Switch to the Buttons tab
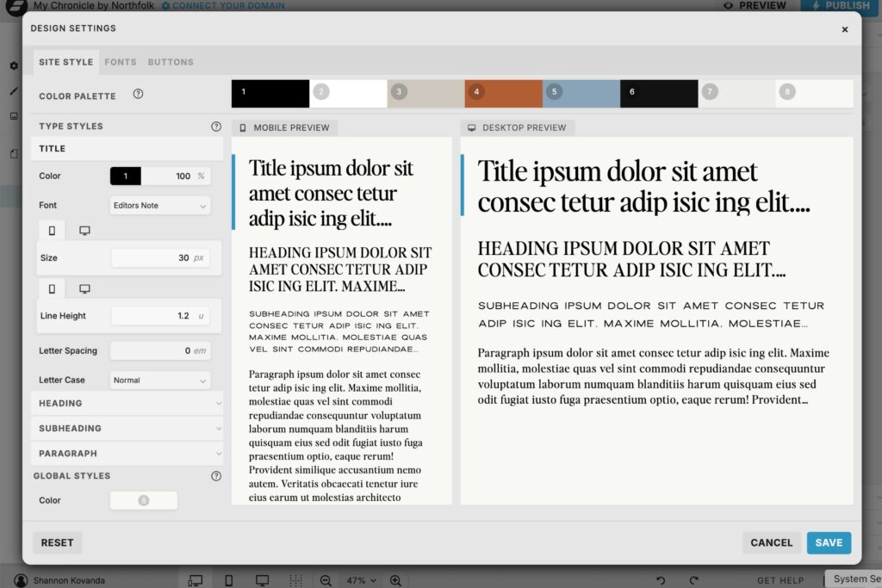 pyautogui.click(x=171, y=62)
